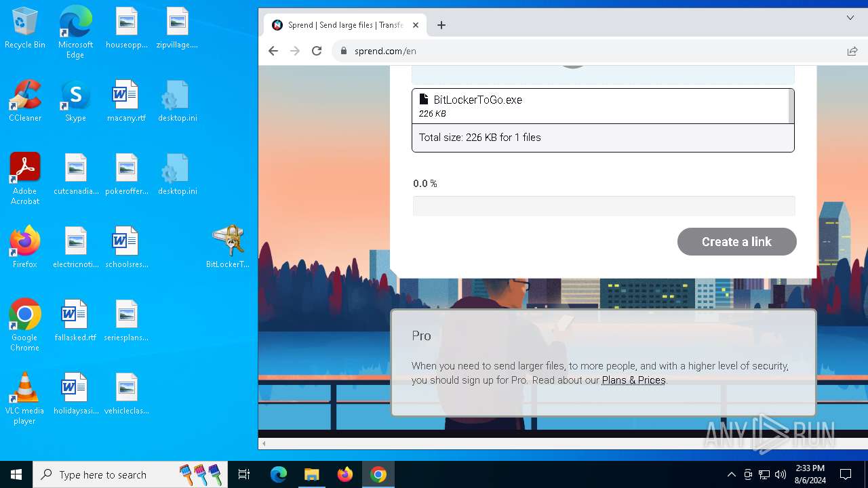This screenshot has width=868, height=488.
Task: Launch Microsoft Edge from desktop shortcut
Action: 75,32
